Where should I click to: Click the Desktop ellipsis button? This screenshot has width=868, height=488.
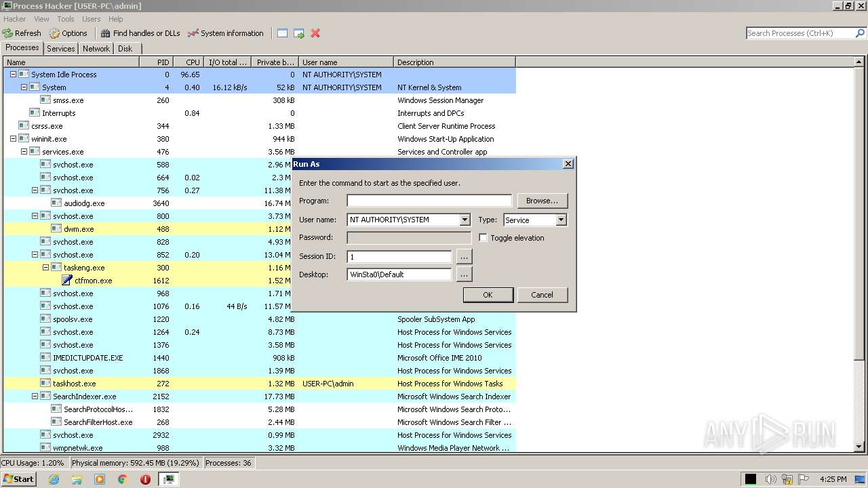464,274
